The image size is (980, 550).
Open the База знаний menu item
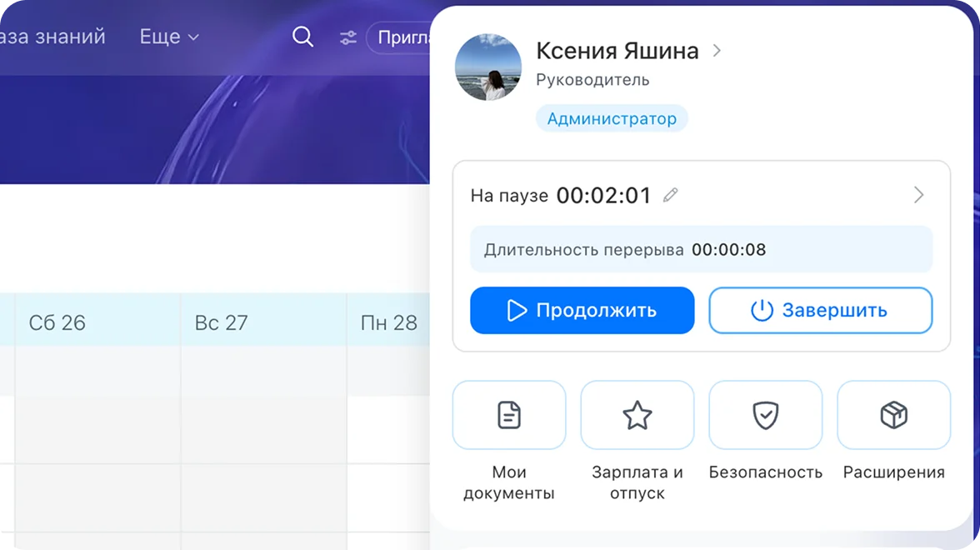point(52,37)
